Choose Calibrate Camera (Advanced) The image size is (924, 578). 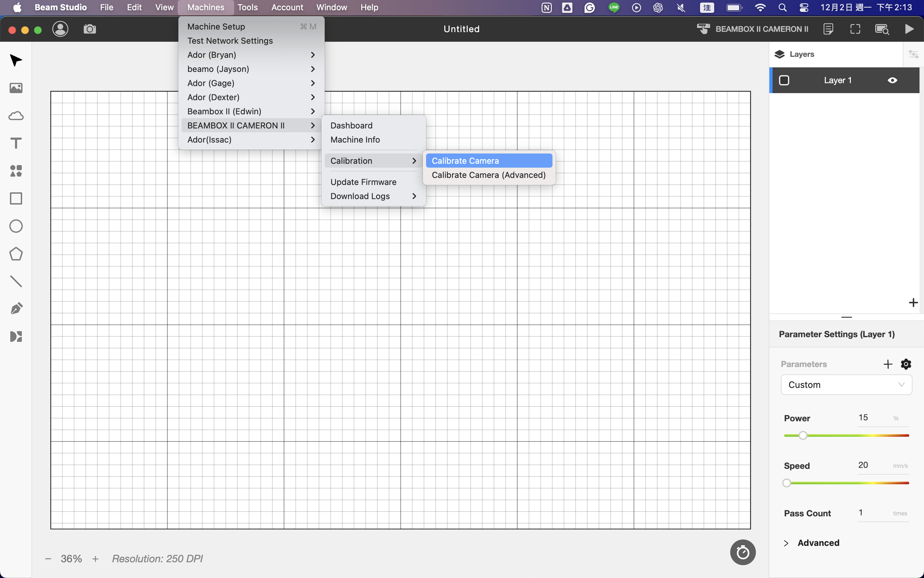pyautogui.click(x=489, y=175)
